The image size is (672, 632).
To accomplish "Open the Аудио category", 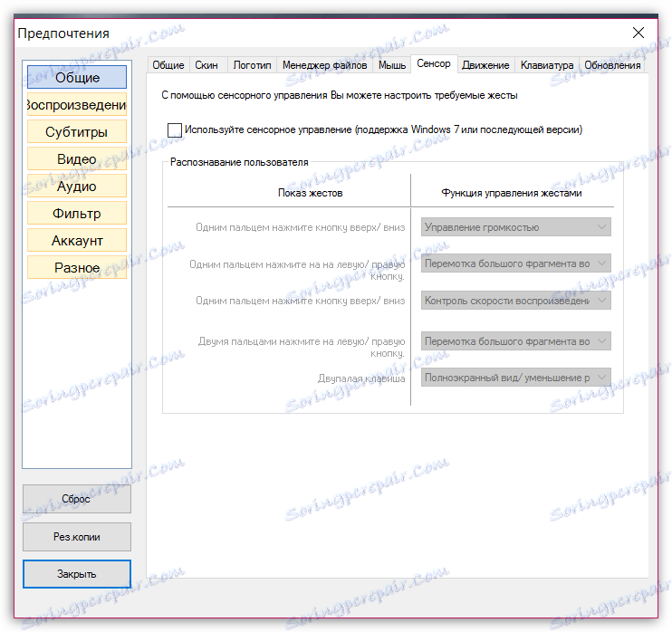I will [77, 186].
